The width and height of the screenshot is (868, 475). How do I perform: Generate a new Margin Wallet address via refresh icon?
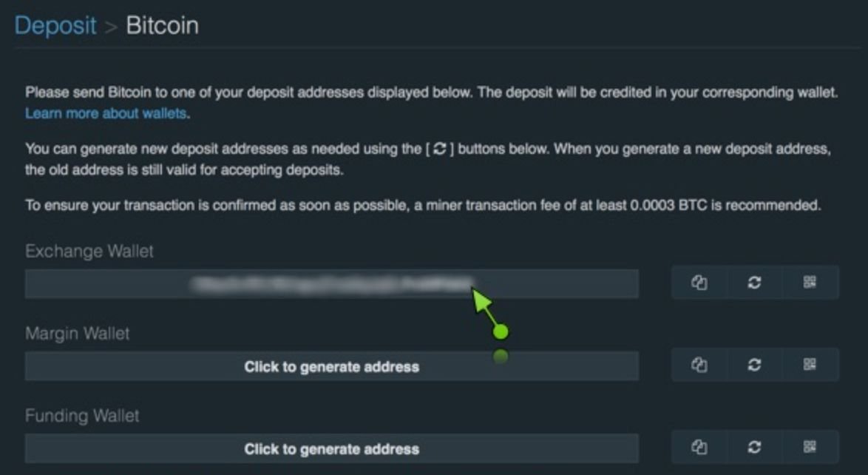753,364
